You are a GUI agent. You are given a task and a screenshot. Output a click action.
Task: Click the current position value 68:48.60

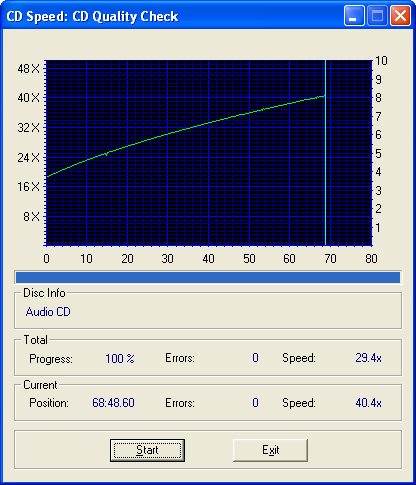tap(113, 403)
